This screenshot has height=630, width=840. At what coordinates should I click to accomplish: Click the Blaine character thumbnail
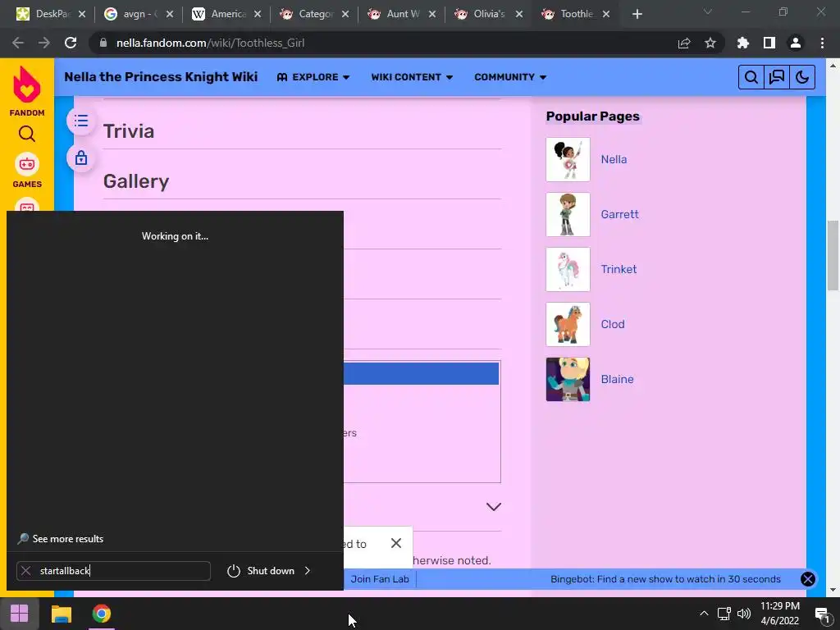coord(568,379)
